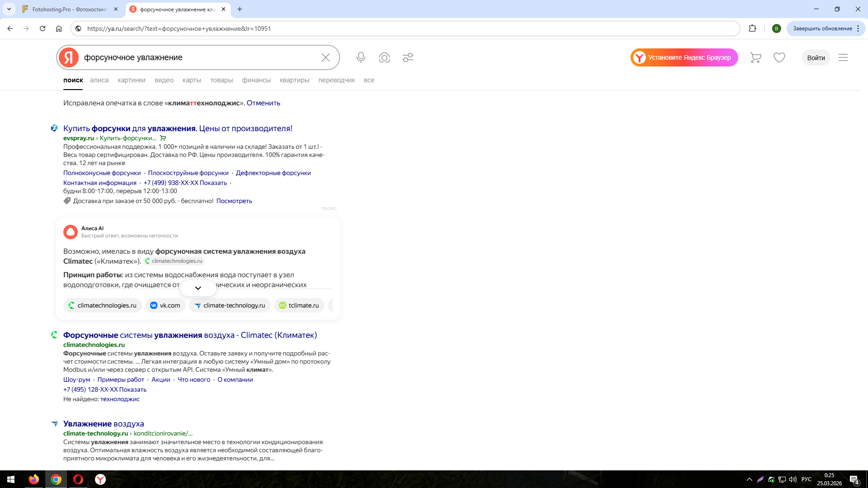
Task: View site information icon in address bar
Action: (x=78, y=28)
